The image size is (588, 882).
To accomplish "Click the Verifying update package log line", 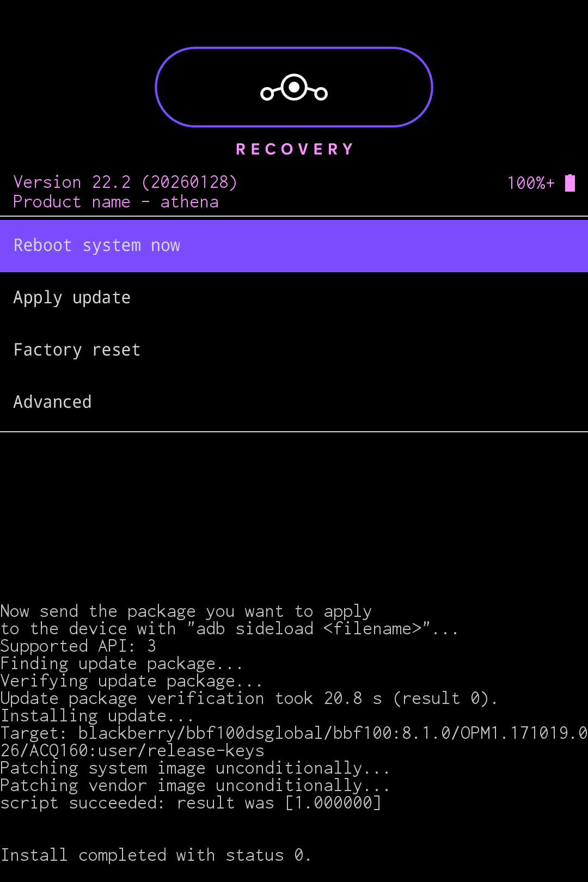I will click(131, 681).
